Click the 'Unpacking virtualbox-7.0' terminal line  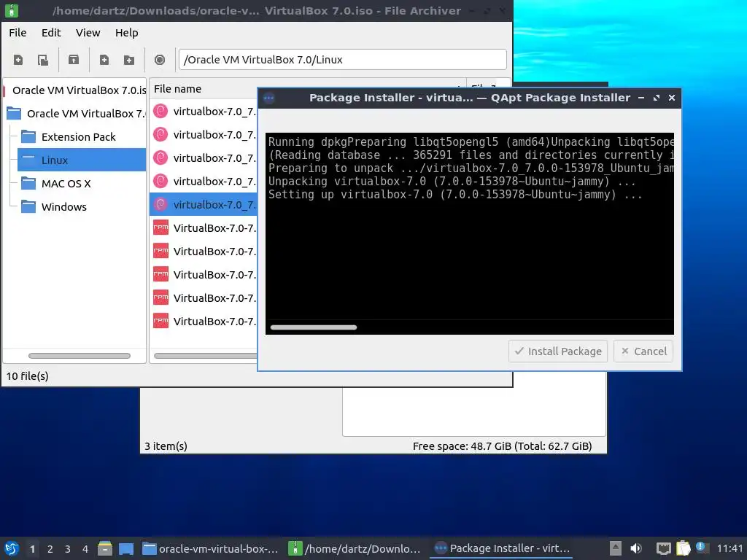point(452,182)
